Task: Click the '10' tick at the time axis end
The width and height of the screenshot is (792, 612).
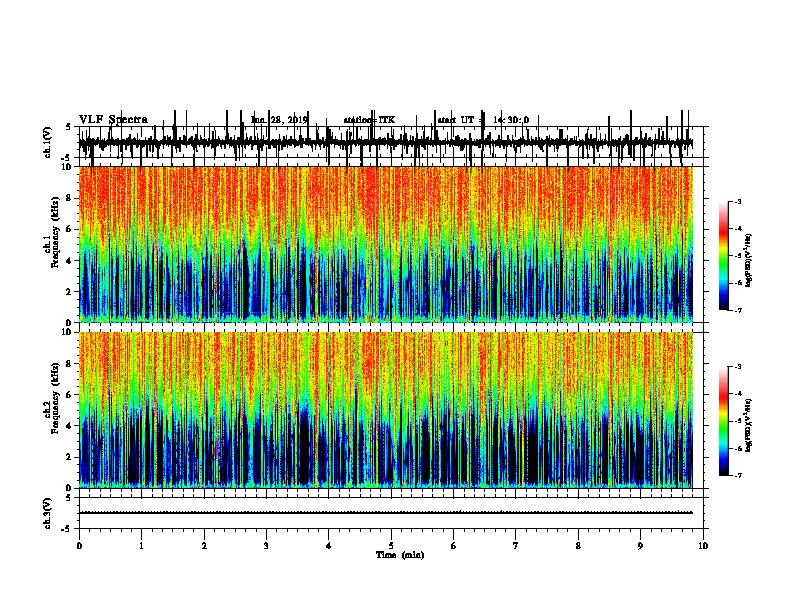Action: click(703, 546)
